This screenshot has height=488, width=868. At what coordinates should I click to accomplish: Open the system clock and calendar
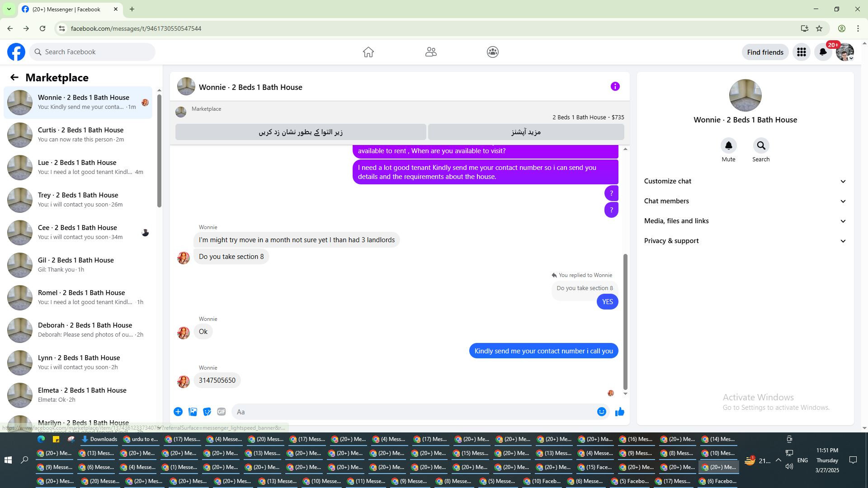pos(827,460)
